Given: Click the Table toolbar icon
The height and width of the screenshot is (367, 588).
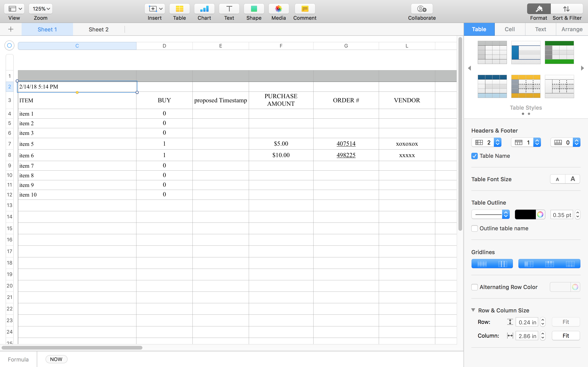Looking at the screenshot, I should pos(179,9).
